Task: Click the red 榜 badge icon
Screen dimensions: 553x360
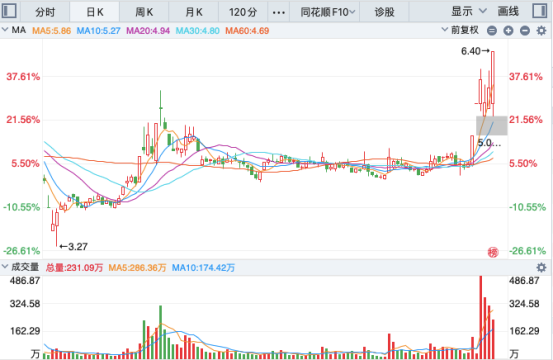Action: click(493, 252)
